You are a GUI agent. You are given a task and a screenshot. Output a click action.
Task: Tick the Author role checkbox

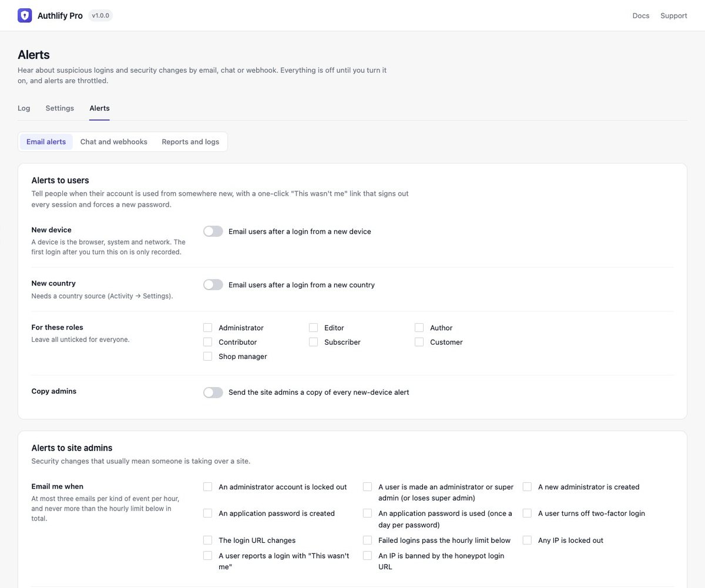pyautogui.click(x=419, y=328)
